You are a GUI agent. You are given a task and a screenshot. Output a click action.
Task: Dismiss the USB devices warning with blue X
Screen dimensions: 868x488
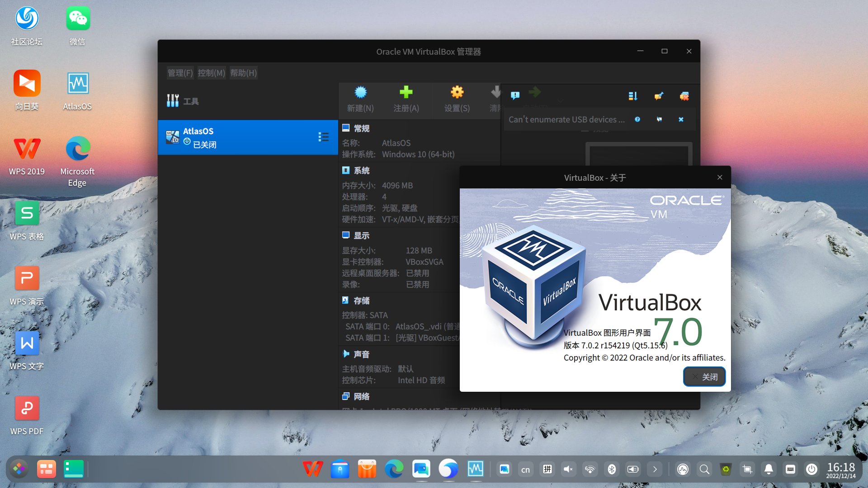point(681,119)
